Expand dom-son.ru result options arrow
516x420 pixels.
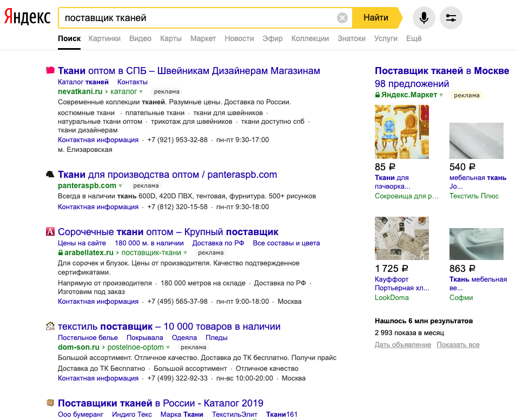coord(168,348)
